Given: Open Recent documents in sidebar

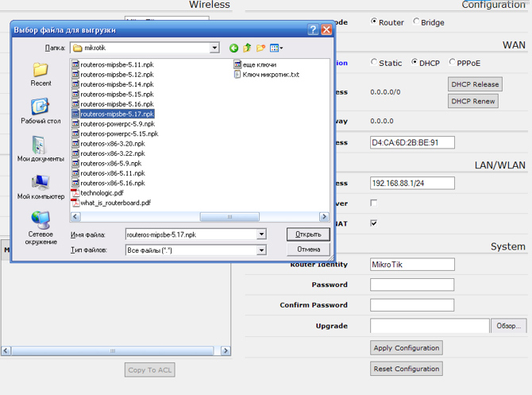Looking at the screenshot, I should click(40, 75).
